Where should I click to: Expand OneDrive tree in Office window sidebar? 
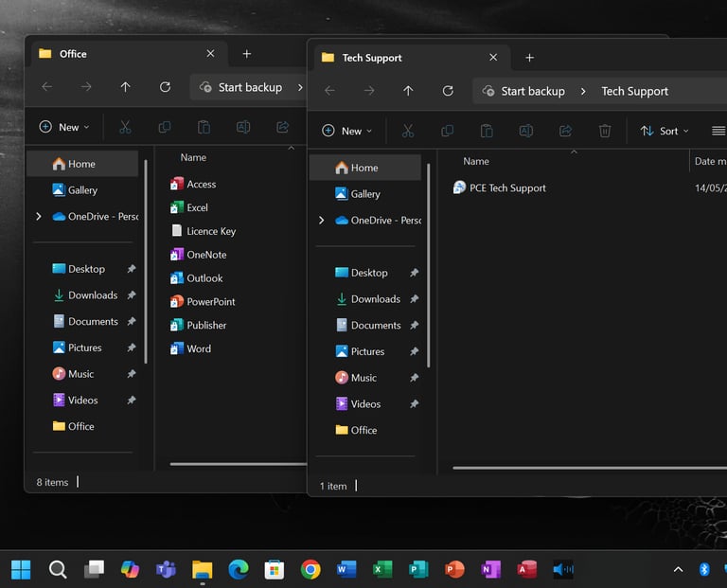coord(39,217)
